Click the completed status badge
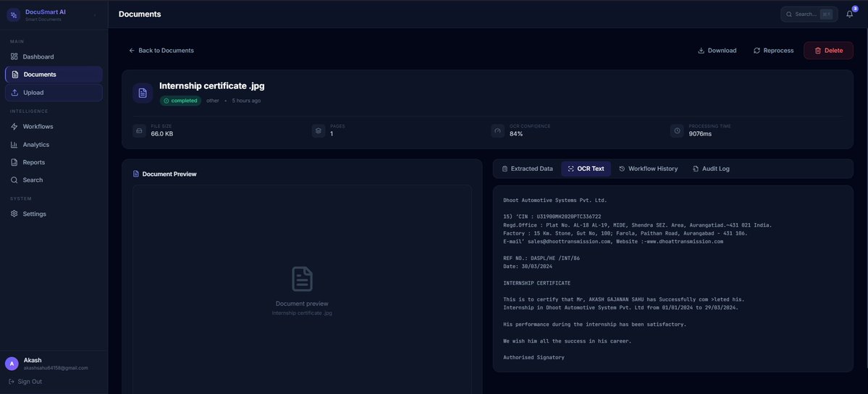Image resolution: width=868 pixels, height=394 pixels. (180, 101)
